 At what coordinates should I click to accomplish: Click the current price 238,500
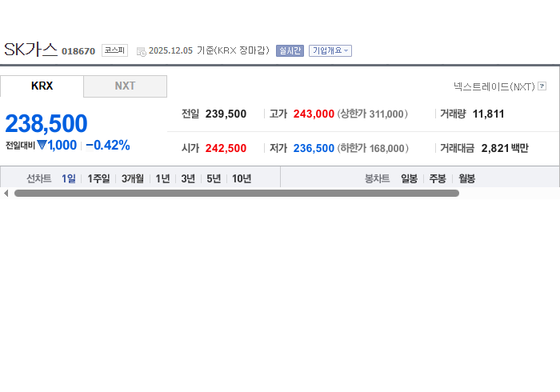click(46, 123)
